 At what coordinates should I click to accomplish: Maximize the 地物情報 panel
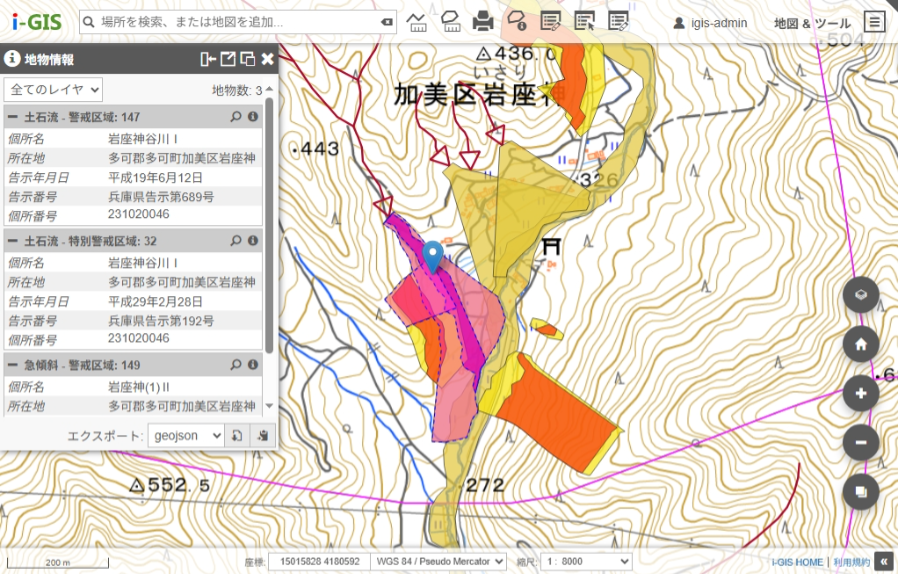228,59
